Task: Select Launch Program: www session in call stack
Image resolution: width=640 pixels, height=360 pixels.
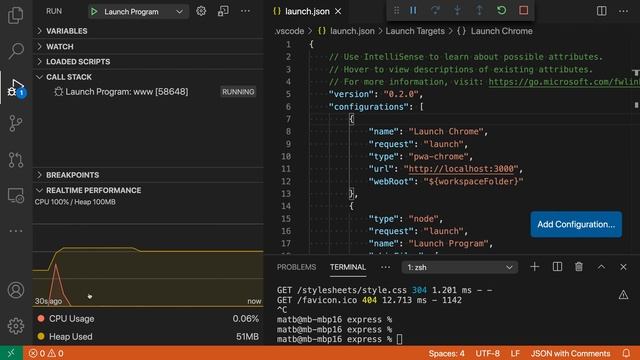Action: (148, 92)
